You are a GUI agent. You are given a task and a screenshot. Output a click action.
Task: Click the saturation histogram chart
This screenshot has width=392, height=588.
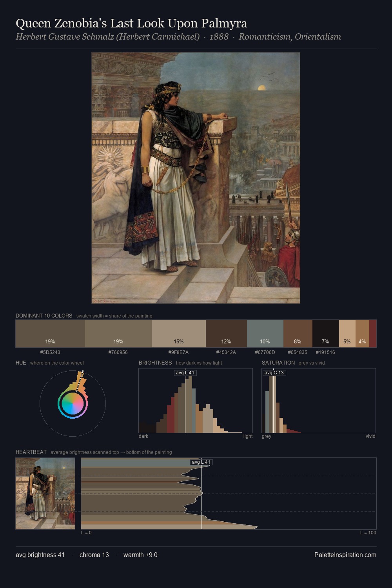[319, 401]
